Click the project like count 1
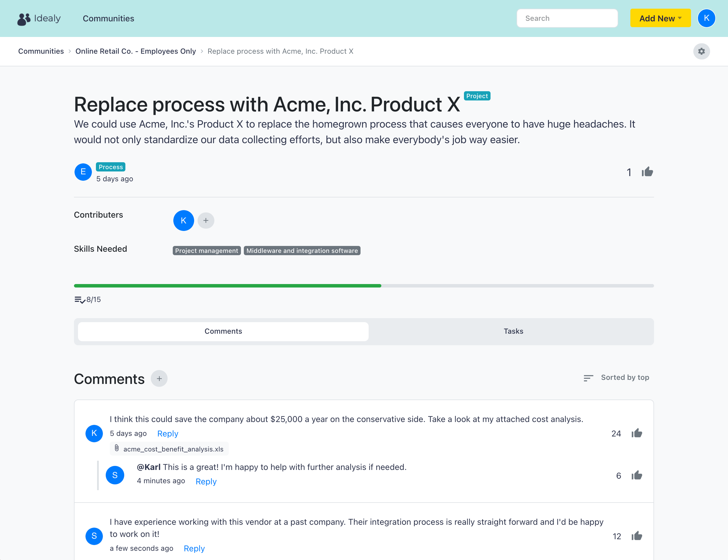This screenshot has height=560, width=728. (x=629, y=172)
